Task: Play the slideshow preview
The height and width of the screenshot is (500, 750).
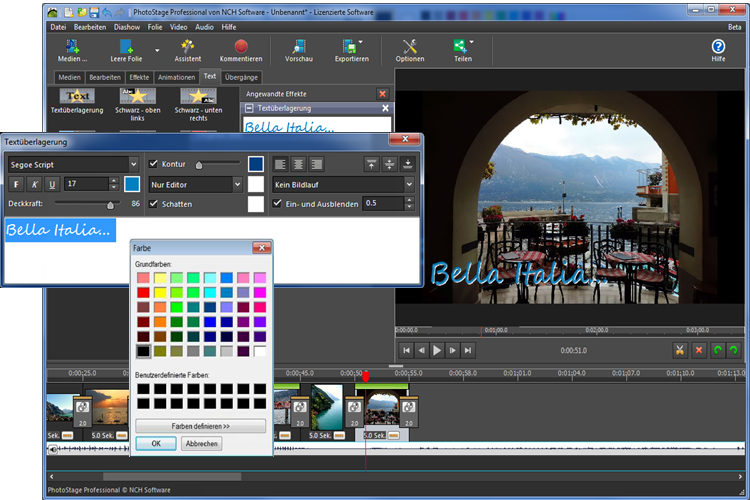Action: click(x=437, y=350)
